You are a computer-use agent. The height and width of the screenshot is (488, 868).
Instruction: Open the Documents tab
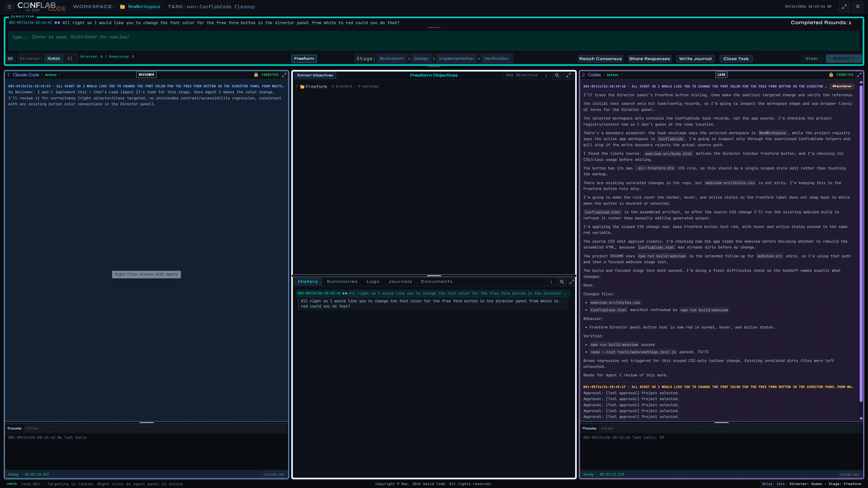(436, 282)
